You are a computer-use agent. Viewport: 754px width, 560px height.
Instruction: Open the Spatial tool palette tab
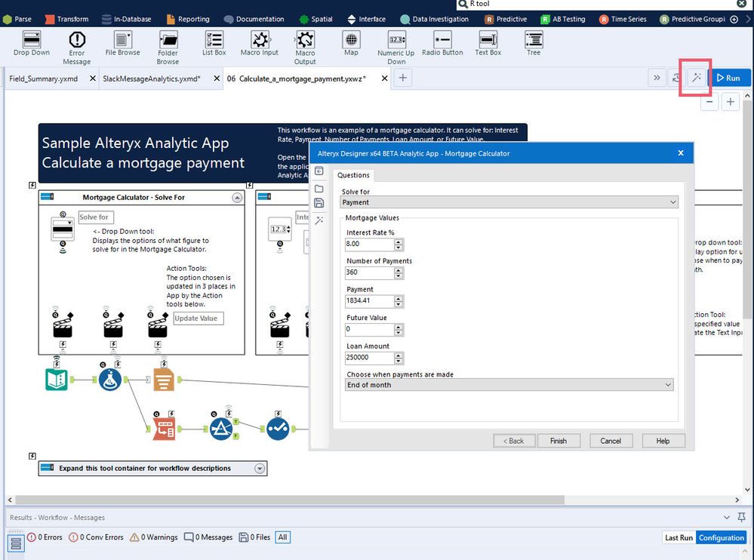[x=315, y=19]
